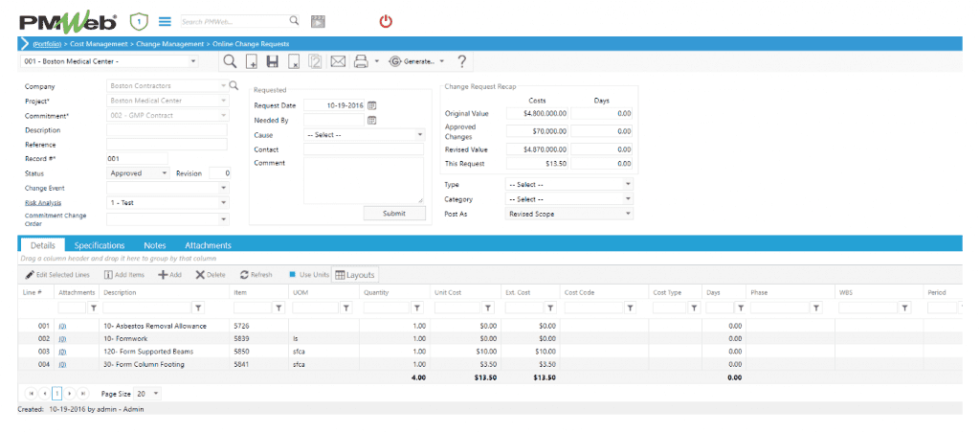
Task: Click the Risk Analysis label link
Action: click(42, 202)
